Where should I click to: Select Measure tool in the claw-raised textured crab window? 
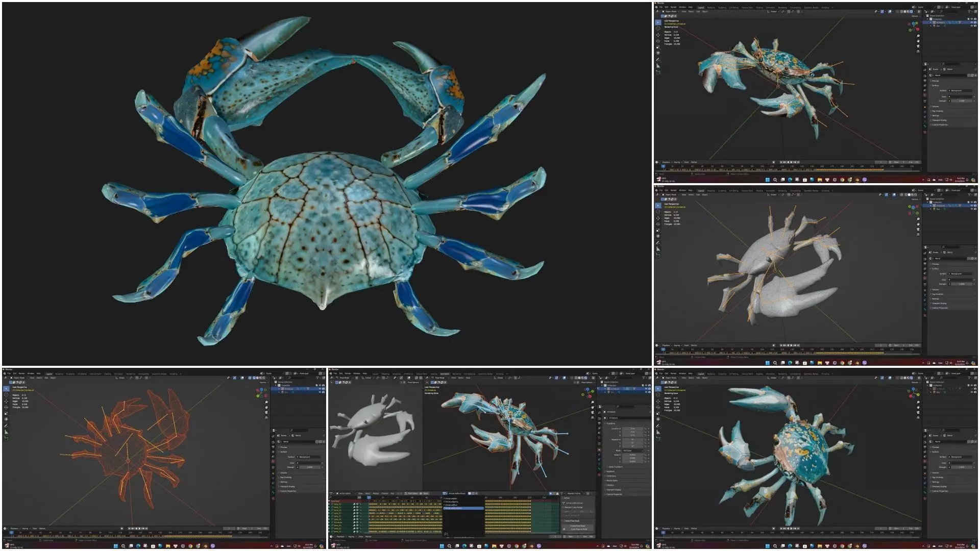pyautogui.click(x=658, y=432)
